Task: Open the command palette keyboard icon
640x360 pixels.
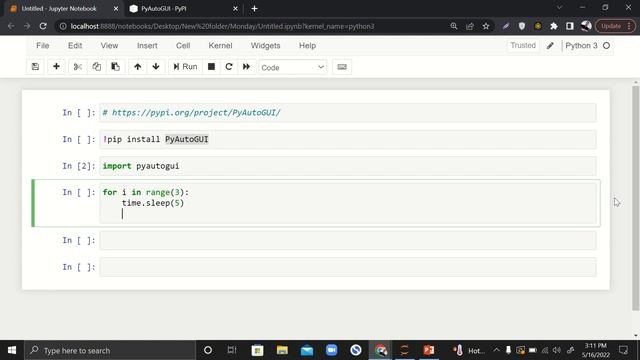Action: point(342,67)
